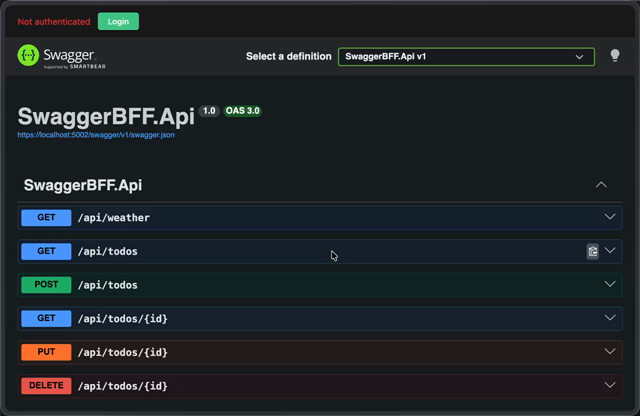640x416 pixels.
Task: Click the GET badge for /api/todos/{id}
Action: click(x=46, y=318)
